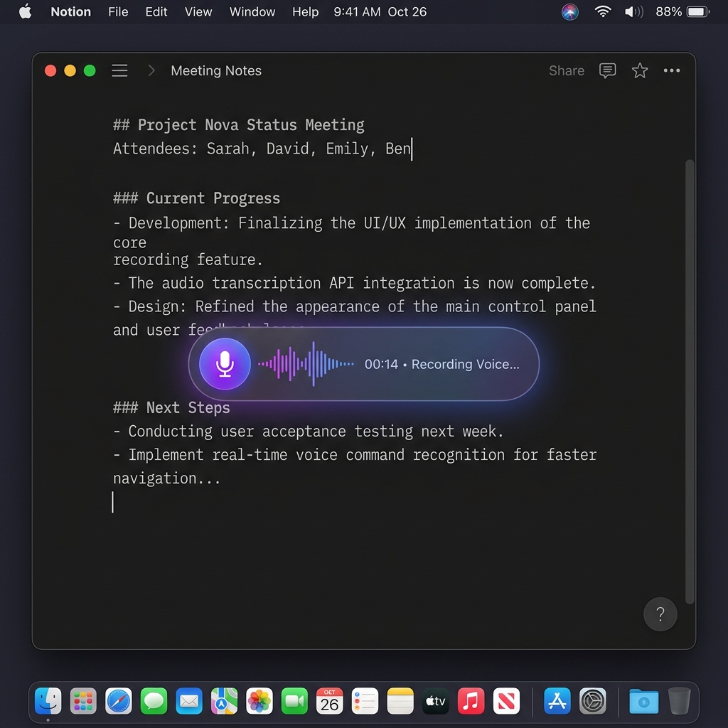
Task: Click the Share button
Action: tap(566, 70)
